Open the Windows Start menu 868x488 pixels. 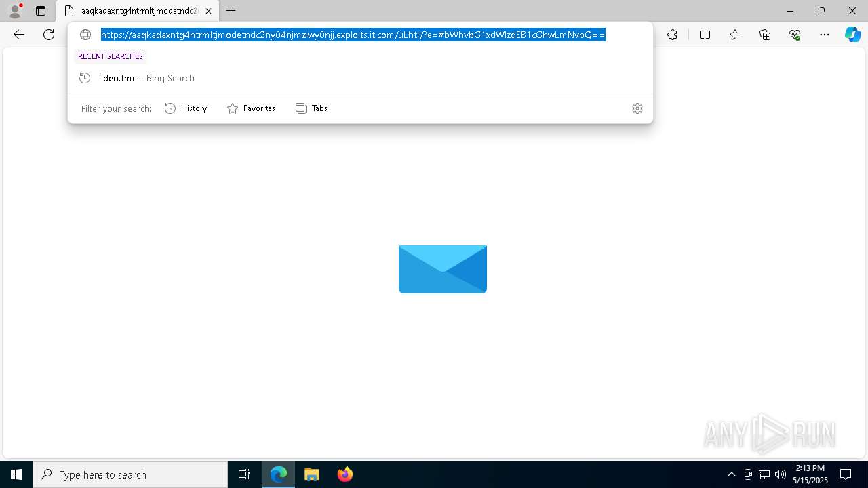tap(16, 474)
